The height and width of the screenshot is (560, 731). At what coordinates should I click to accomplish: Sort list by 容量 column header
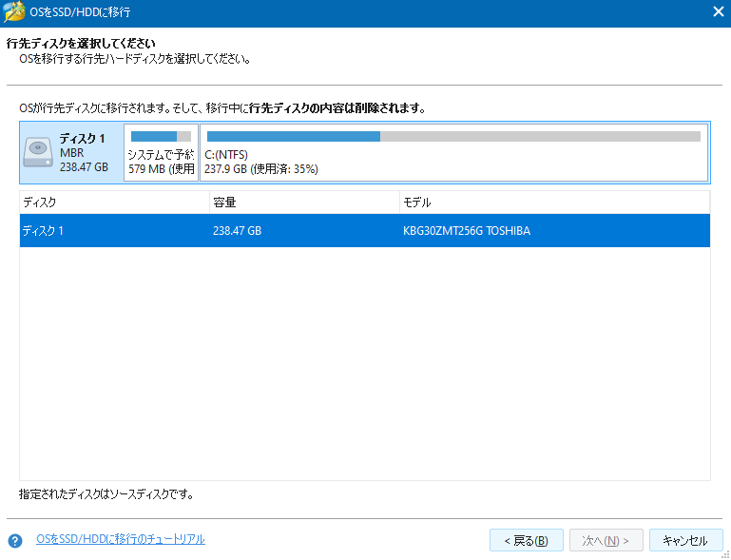click(x=304, y=203)
